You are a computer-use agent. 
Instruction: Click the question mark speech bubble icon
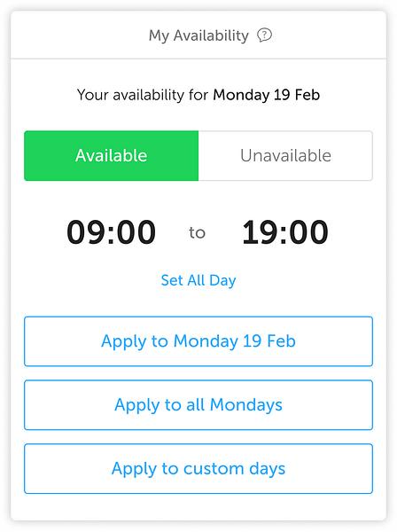point(264,35)
